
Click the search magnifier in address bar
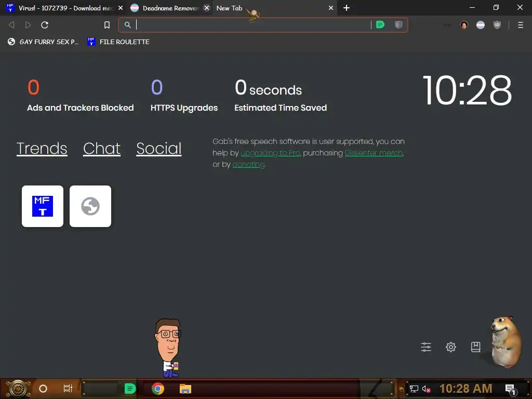pyautogui.click(x=128, y=25)
